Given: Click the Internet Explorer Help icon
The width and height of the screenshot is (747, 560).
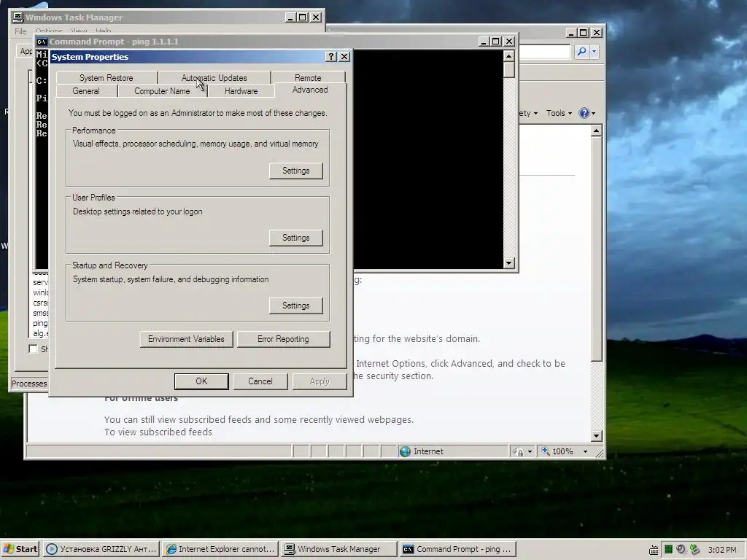Looking at the screenshot, I should point(584,113).
